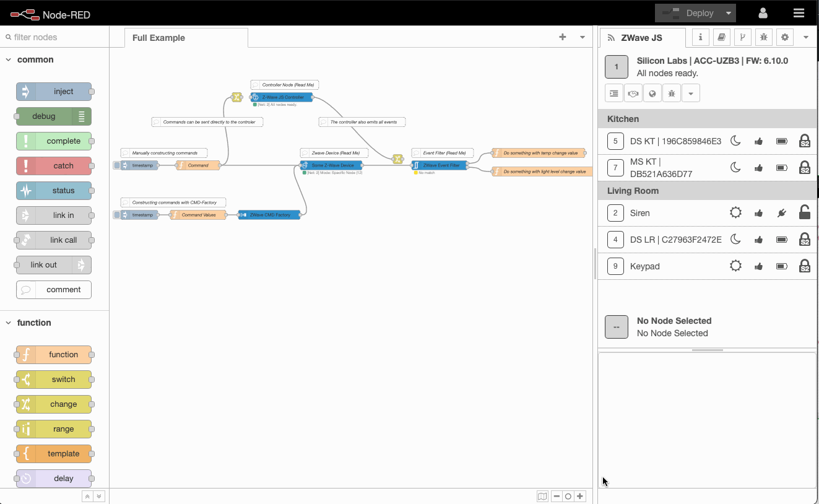Select the Z-Wave JS Controller flow node

pos(282,97)
